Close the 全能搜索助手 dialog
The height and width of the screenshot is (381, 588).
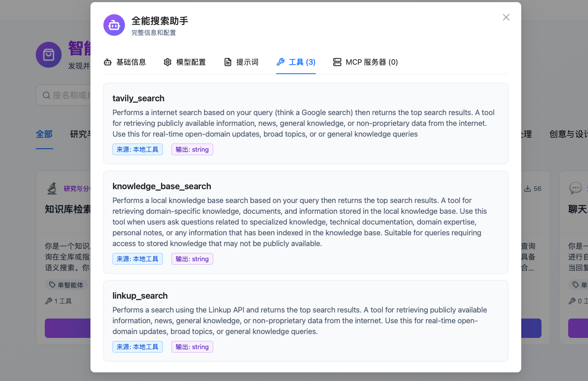506,17
